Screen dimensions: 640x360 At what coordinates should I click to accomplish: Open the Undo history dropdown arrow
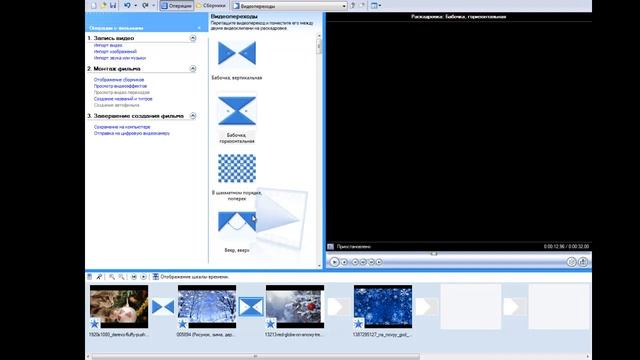click(x=136, y=6)
